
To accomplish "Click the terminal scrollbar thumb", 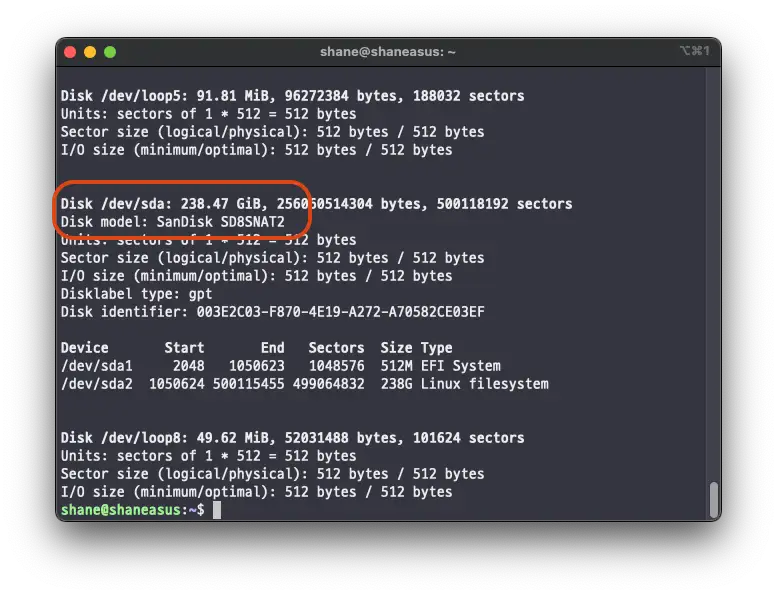I will pos(714,499).
